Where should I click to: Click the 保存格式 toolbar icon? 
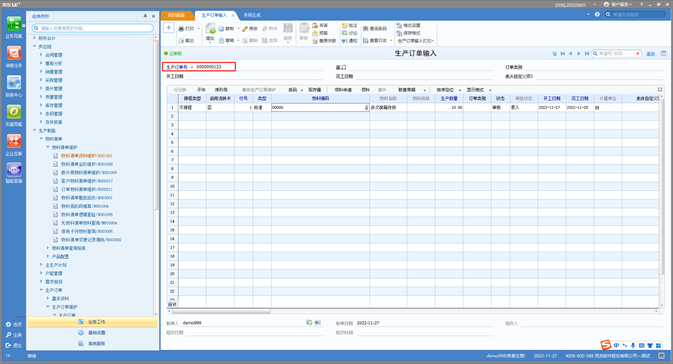tap(399, 33)
